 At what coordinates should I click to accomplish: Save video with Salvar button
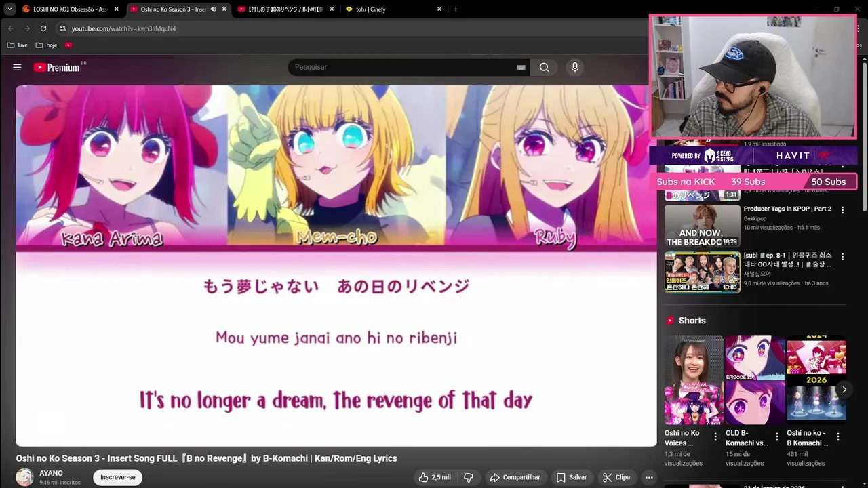click(572, 477)
